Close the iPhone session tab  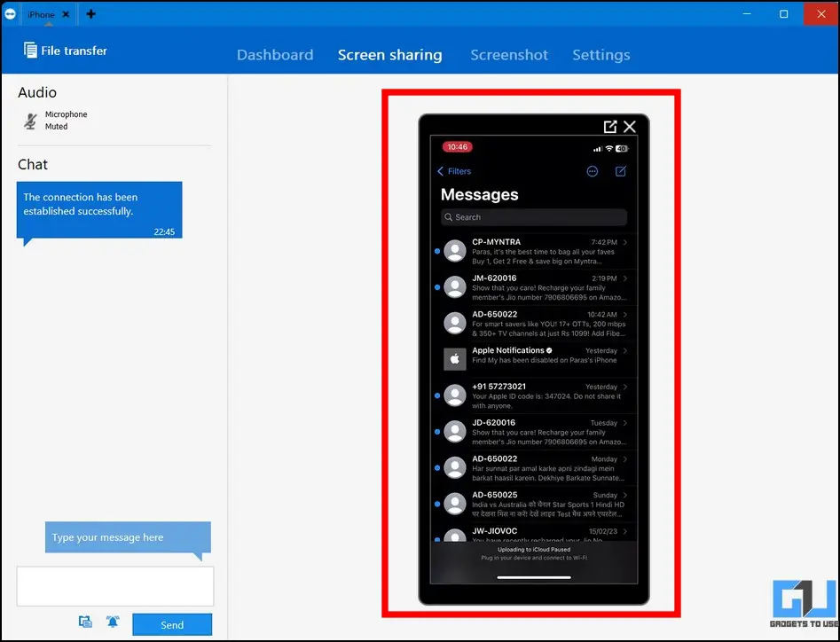pyautogui.click(x=66, y=14)
